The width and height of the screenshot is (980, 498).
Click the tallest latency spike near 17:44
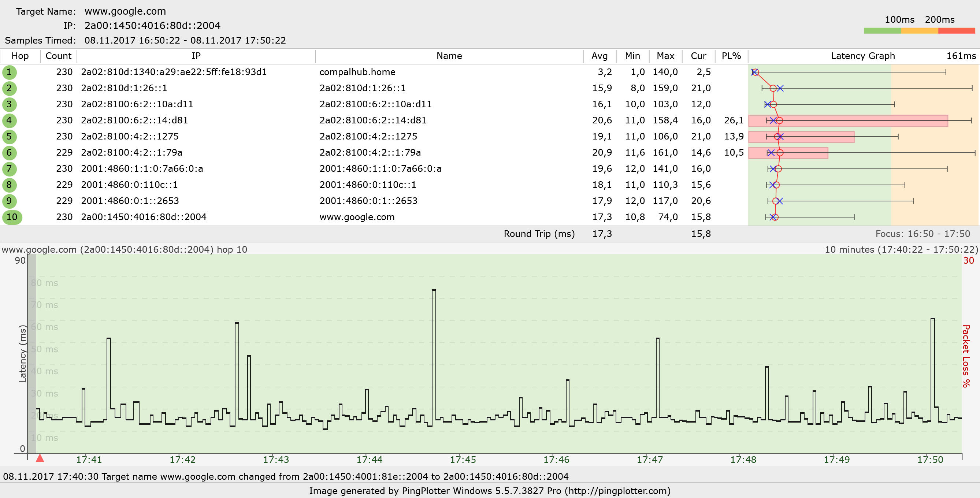[434, 291]
